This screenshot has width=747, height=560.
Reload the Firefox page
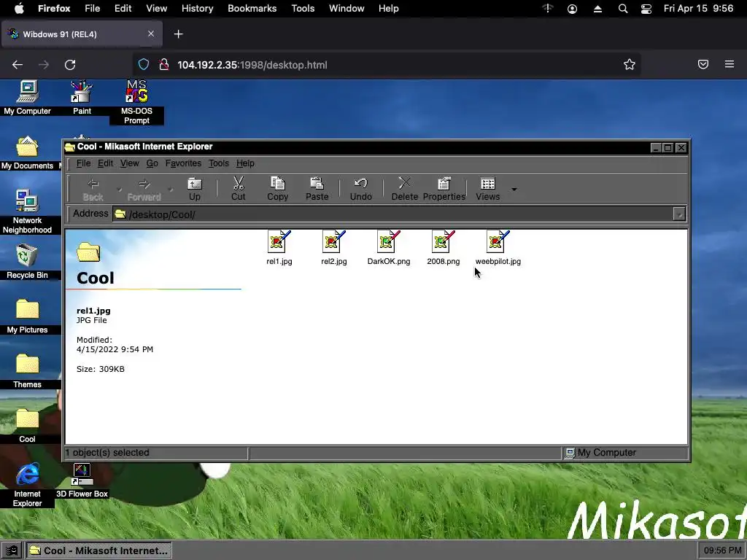(70, 65)
